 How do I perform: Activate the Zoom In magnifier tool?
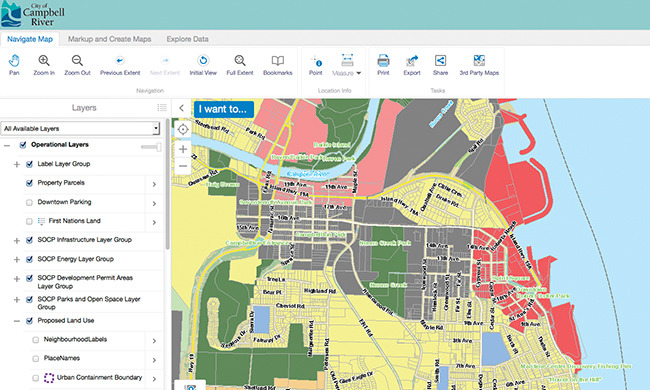coord(44,65)
